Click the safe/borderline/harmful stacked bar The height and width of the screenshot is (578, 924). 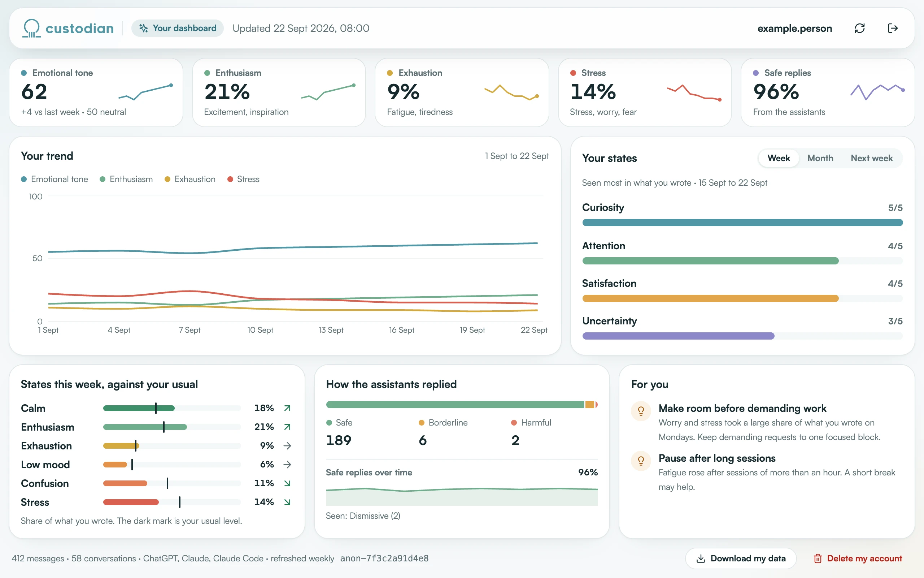pos(462,405)
